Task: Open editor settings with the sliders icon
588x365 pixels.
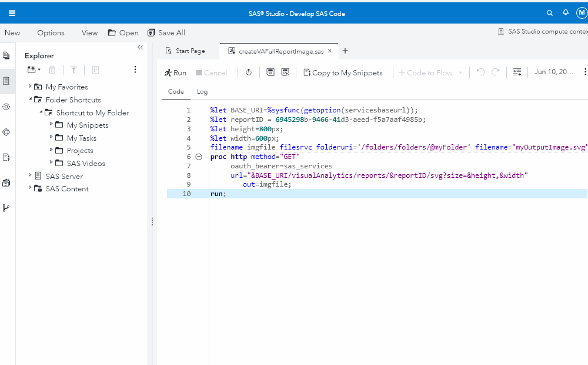Action: [x=517, y=72]
